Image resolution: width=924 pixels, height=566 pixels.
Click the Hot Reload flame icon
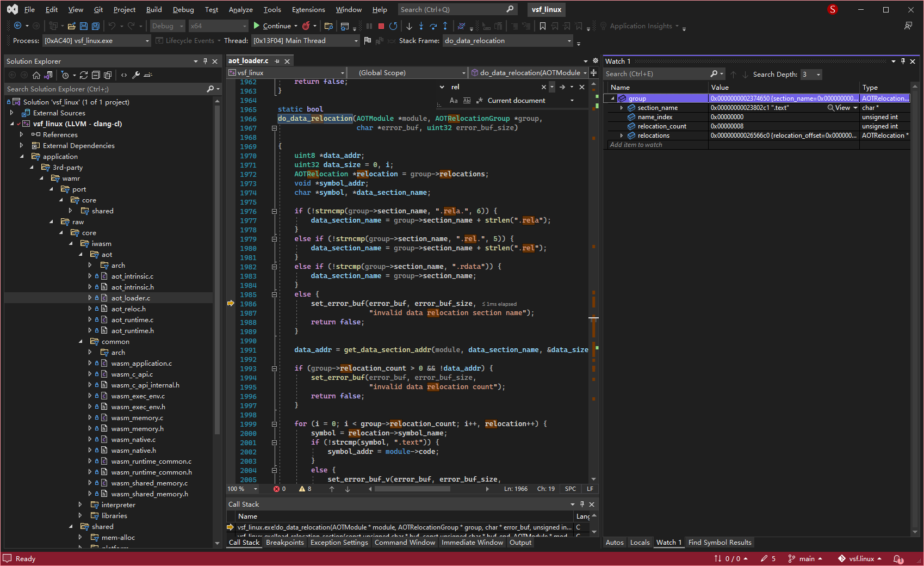coord(306,26)
